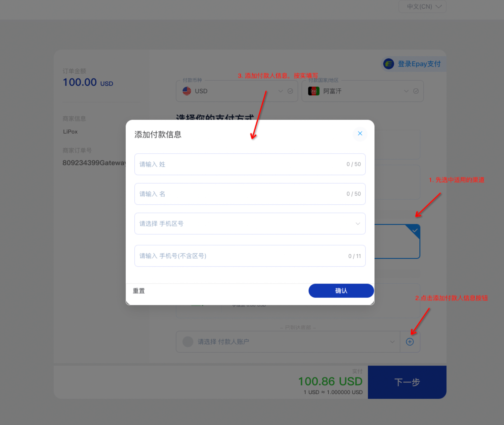Click the Epay logo icon
Screen dimensions: 504x425
pyautogui.click(x=388, y=64)
